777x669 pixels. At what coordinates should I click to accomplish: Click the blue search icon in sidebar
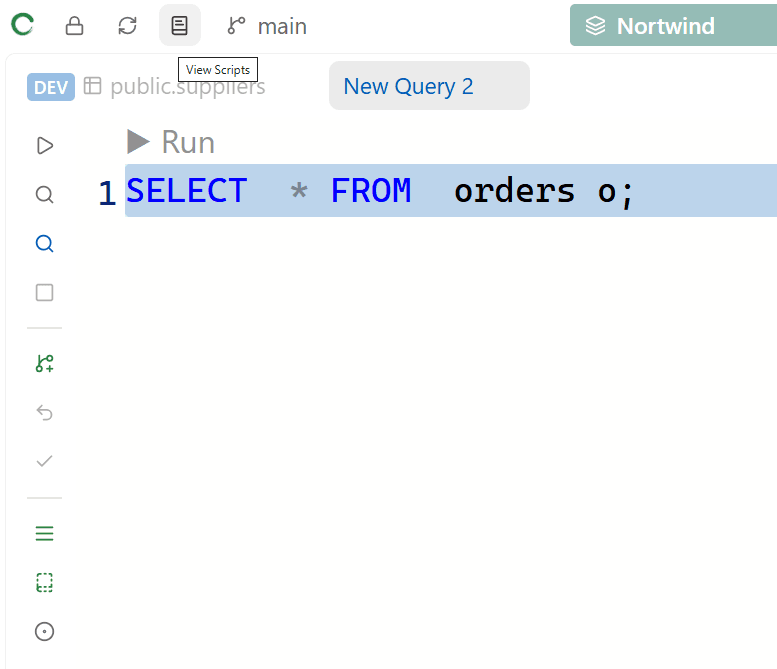coord(45,244)
